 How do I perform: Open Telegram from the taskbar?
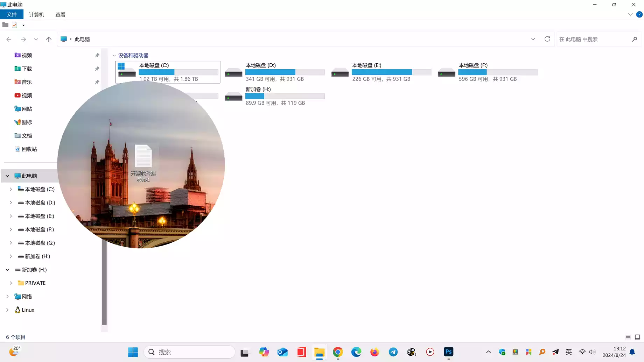pyautogui.click(x=393, y=352)
